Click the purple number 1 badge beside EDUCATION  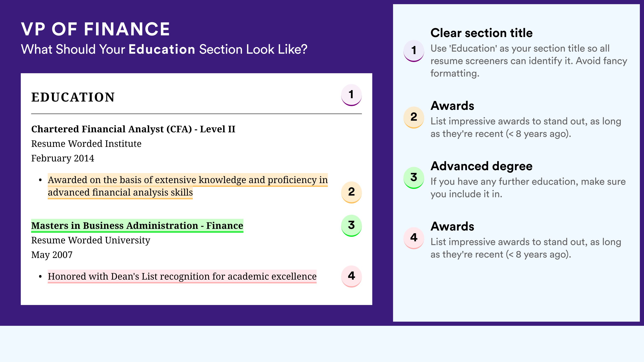point(351,95)
